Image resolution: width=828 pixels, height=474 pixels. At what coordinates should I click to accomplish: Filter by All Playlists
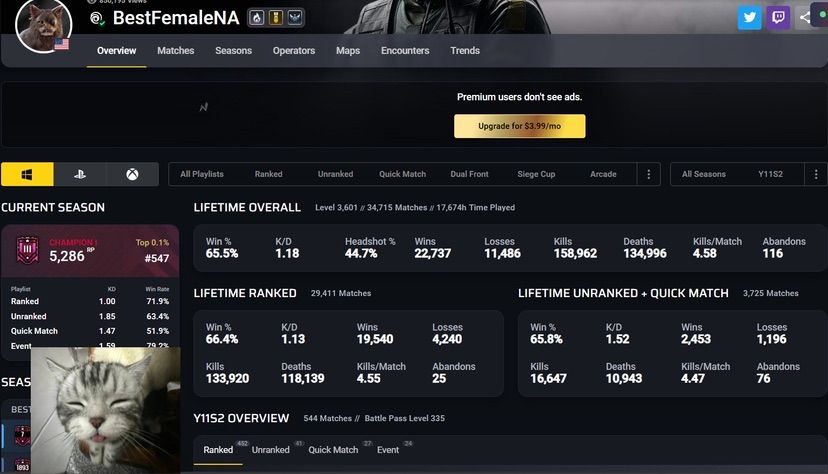tap(202, 174)
